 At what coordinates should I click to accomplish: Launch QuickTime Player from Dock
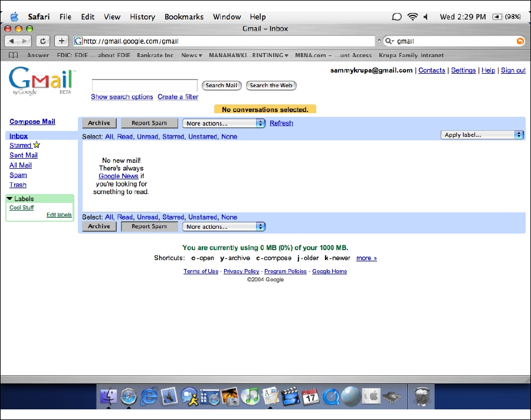[331, 396]
